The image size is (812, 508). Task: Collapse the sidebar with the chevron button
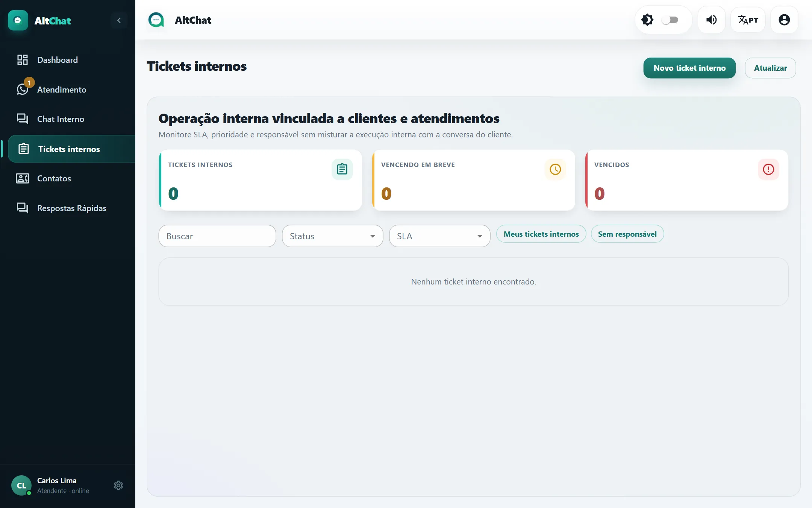pos(119,20)
